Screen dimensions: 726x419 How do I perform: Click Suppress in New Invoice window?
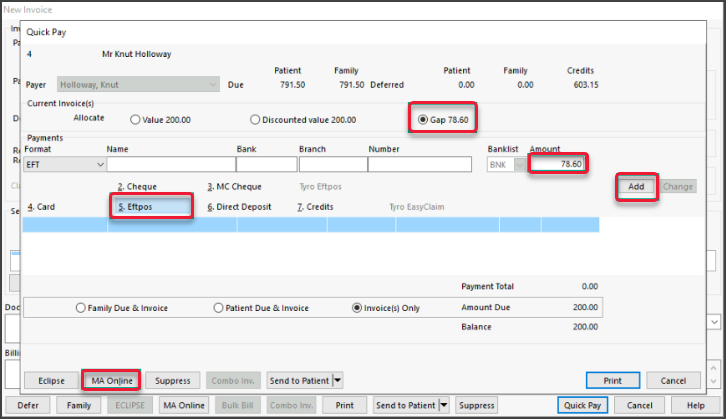(x=476, y=405)
